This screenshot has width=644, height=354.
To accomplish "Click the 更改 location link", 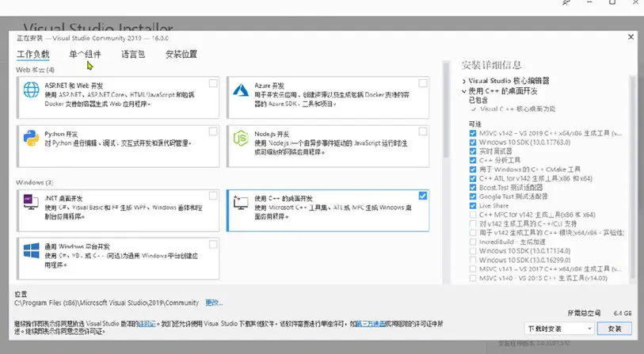I will click(214, 303).
